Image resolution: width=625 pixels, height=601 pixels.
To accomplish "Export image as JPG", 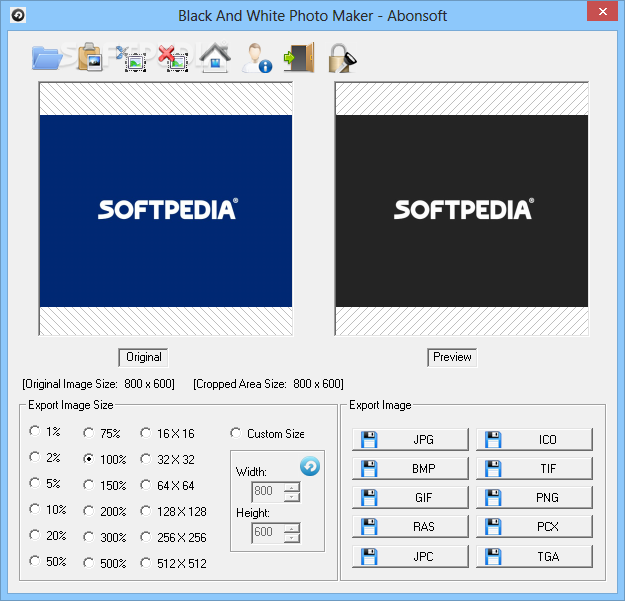I will click(410, 440).
